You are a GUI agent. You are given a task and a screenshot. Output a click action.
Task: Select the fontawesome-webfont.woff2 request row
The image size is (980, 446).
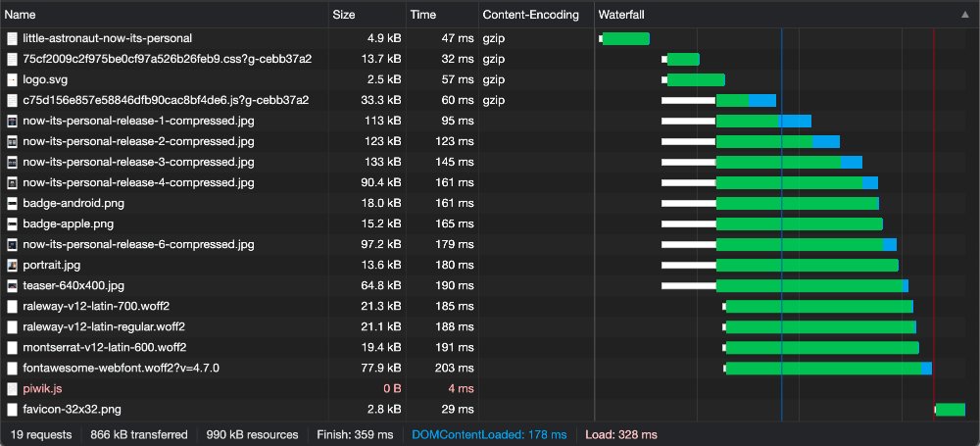(121, 368)
